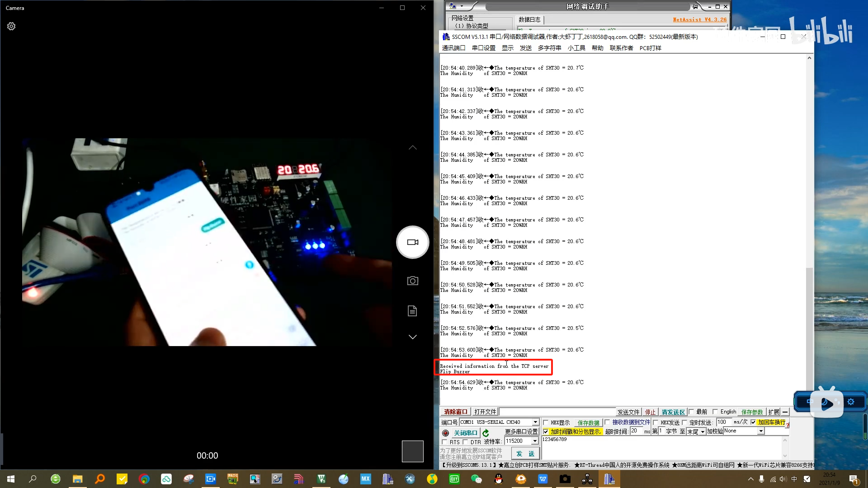Click the 关闭串口 button to close port
868x488 pixels.
(x=466, y=432)
